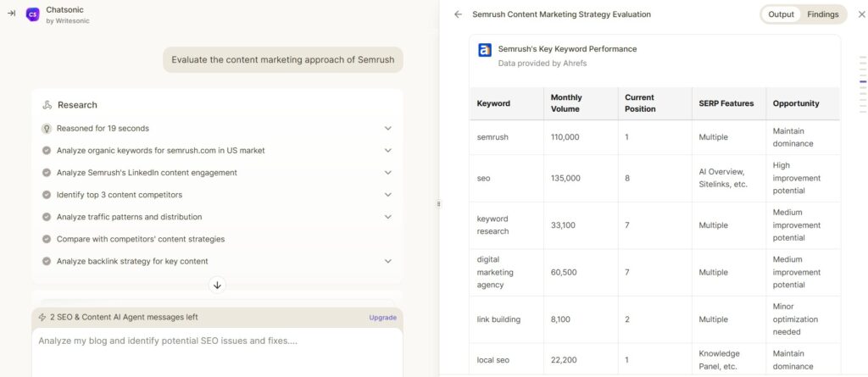Click the lightbulb icon beside Reasoned
The height and width of the screenshot is (377, 868).
(x=47, y=129)
